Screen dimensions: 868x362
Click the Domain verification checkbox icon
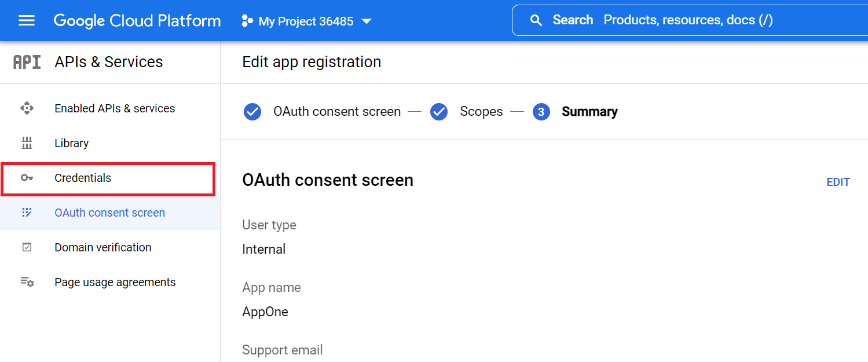(x=27, y=247)
